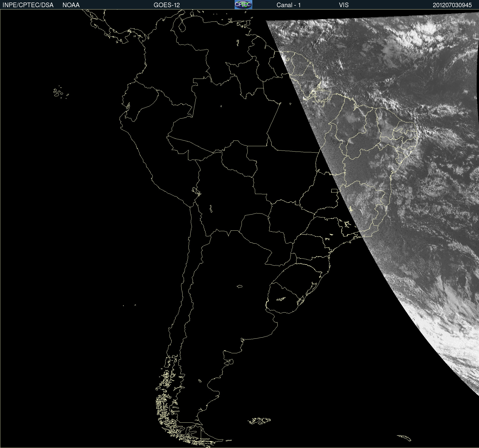This screenshot has height=448, width=479.
Task: Click the INPE/CPTEC/DSA header text
Action: [x=28, y=5]
